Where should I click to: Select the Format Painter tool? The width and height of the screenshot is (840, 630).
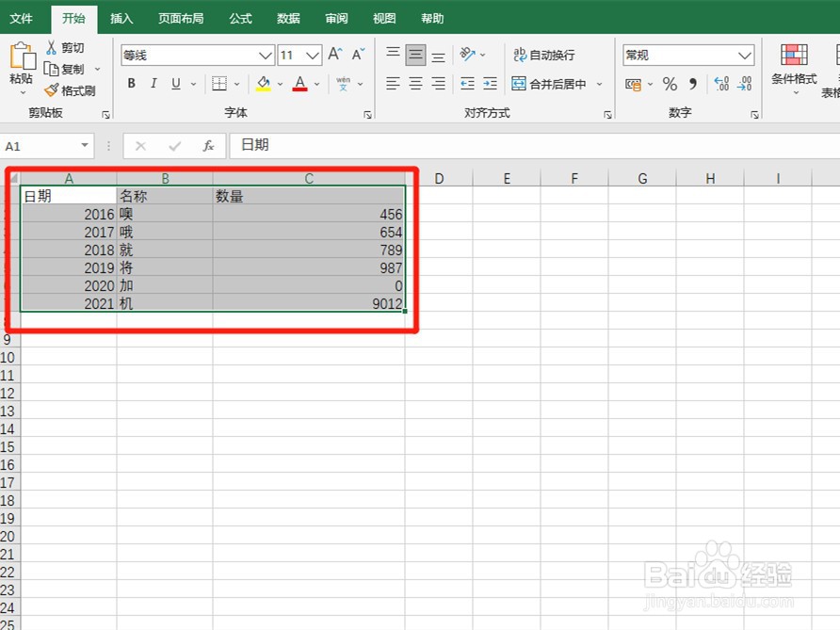pos(71,90)
